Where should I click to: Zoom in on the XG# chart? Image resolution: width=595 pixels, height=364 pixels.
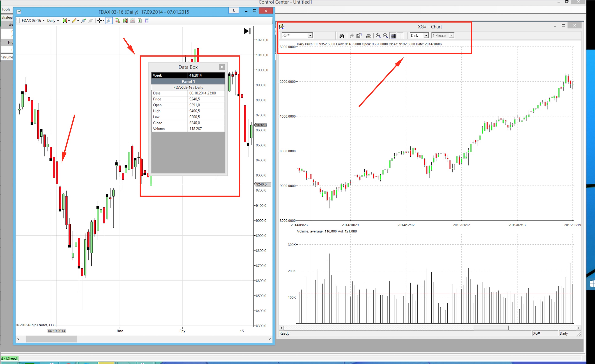click(x=378, y=36)
